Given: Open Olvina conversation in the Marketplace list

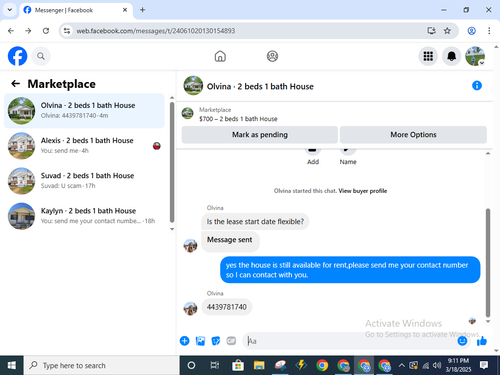Looking at the screenshot, I should tap(84, 111).
